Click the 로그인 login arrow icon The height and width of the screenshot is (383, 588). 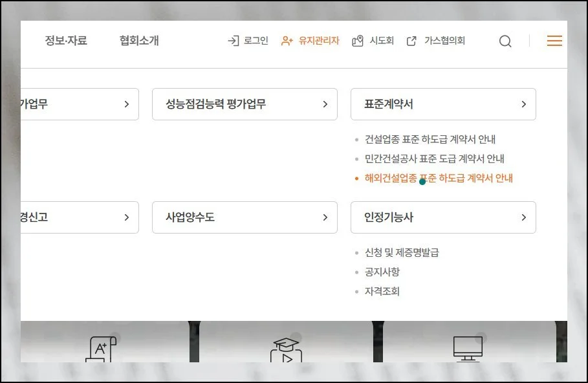click(232, 41)
